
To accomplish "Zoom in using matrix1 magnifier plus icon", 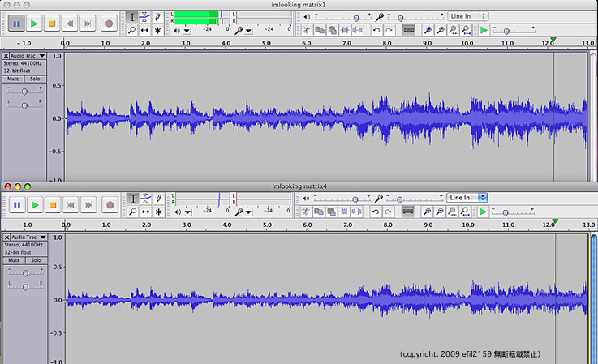I will tap(428, 30).
